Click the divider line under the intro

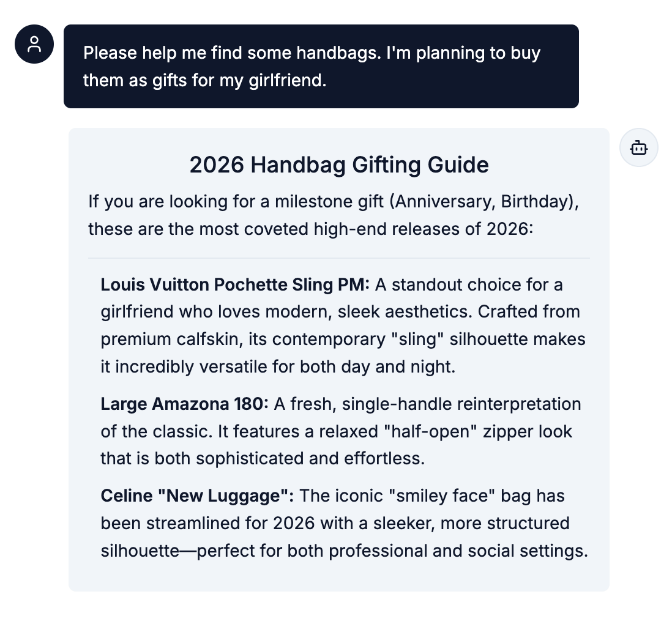339,257
